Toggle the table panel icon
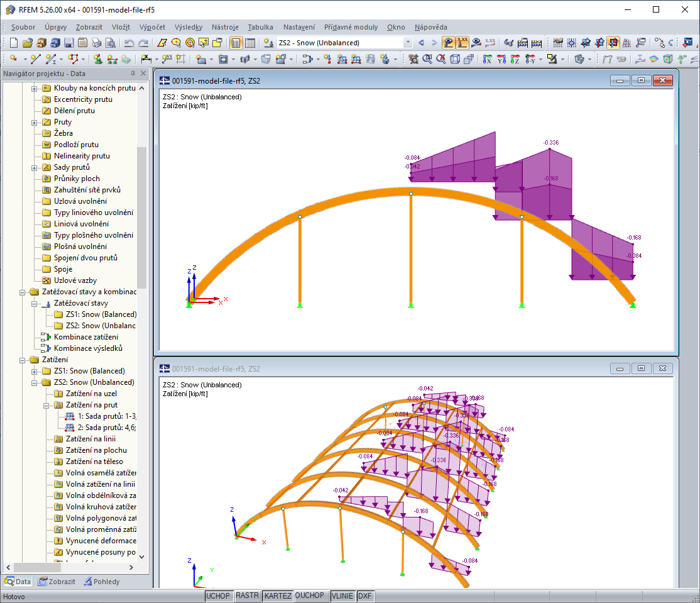This screenshot has width=700, height=603. 250,43
